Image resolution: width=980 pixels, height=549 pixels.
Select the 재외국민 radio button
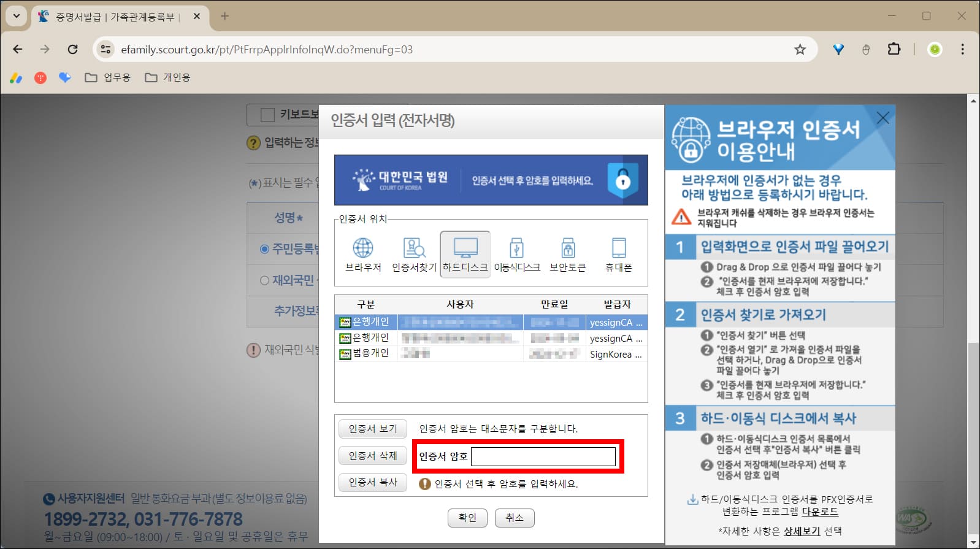click(264, 280)
